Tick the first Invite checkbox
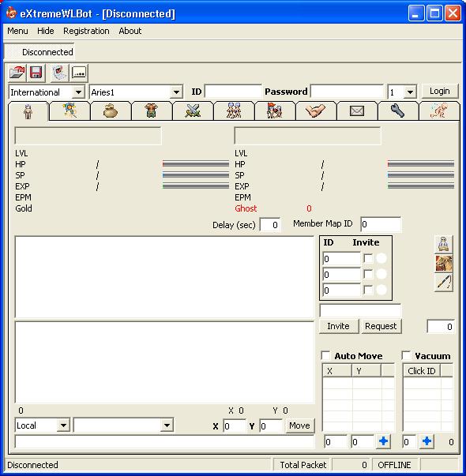 368,259
